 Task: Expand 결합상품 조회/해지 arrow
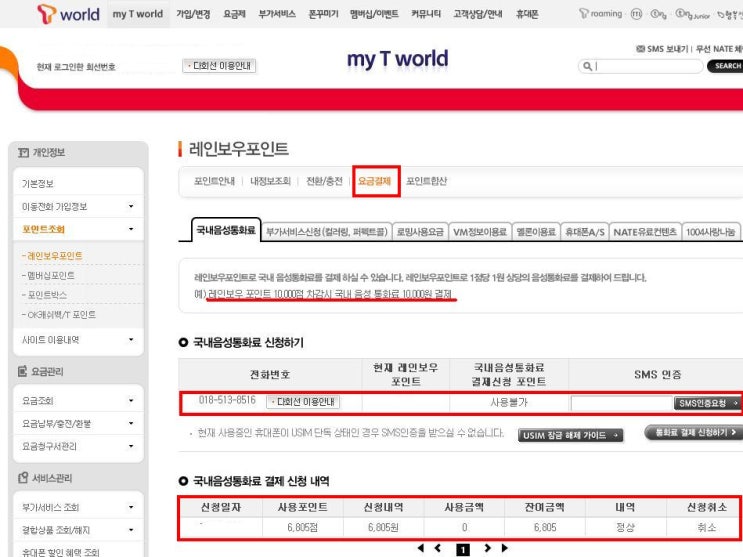click(x=131, y=530)
